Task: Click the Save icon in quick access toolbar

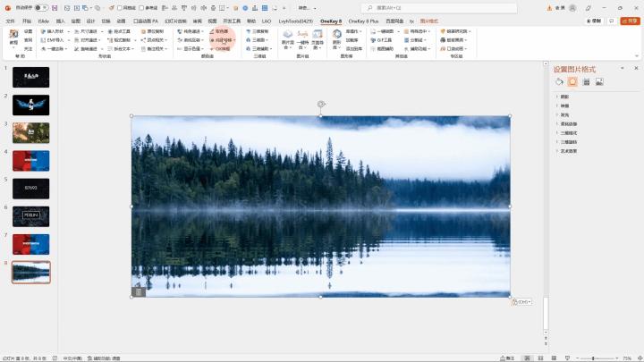Action: [x=55, y=8]
